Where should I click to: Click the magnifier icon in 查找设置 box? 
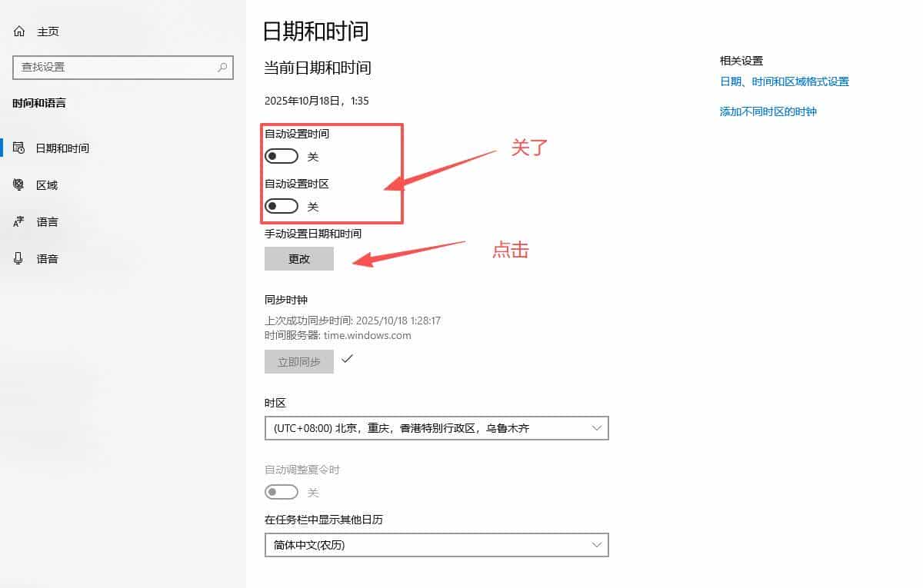(222, 68)
